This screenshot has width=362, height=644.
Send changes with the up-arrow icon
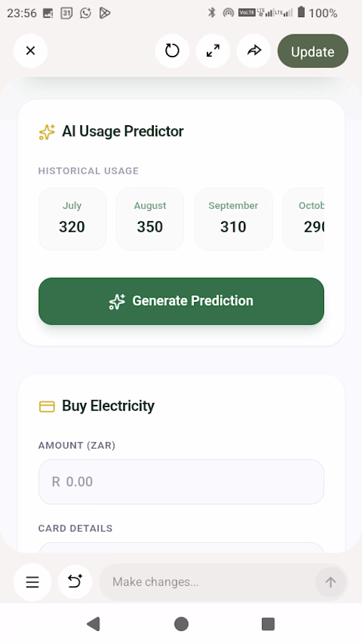[x=331, y=582]
